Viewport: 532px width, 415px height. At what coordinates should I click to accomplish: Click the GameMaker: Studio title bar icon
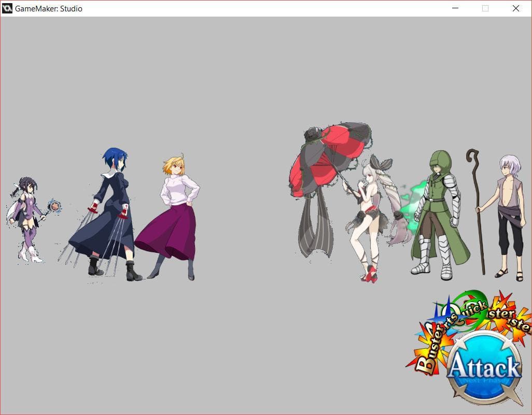point(7,8)
